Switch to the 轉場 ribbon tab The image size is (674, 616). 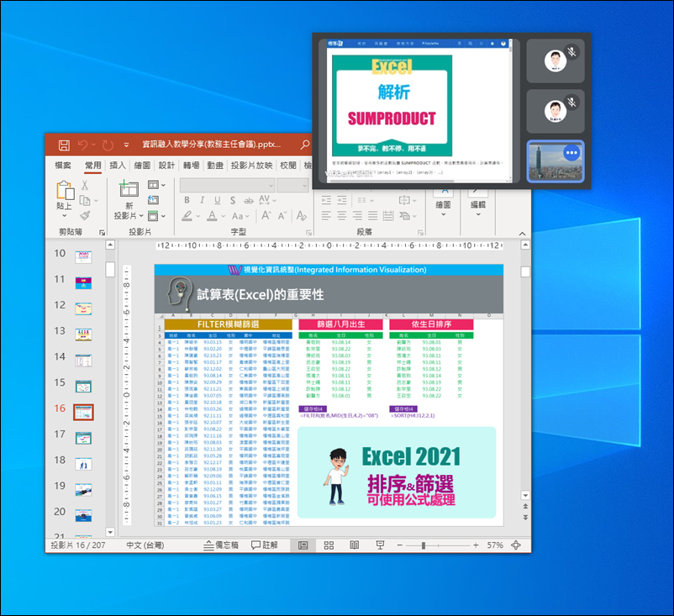point(192,165)
